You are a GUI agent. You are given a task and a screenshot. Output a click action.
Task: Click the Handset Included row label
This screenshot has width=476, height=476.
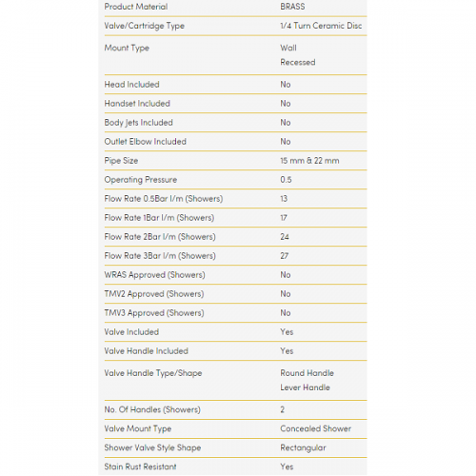pos(137,104)
